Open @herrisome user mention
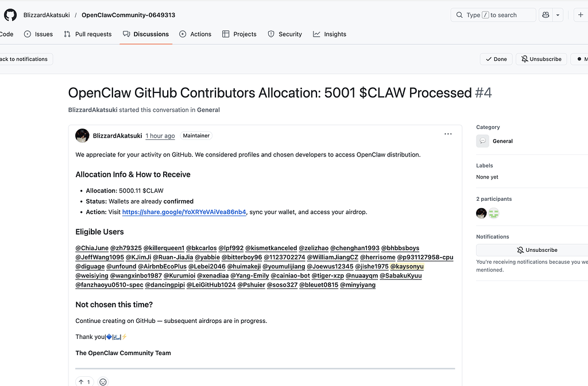The image size is (588, 386). point(378,257)
